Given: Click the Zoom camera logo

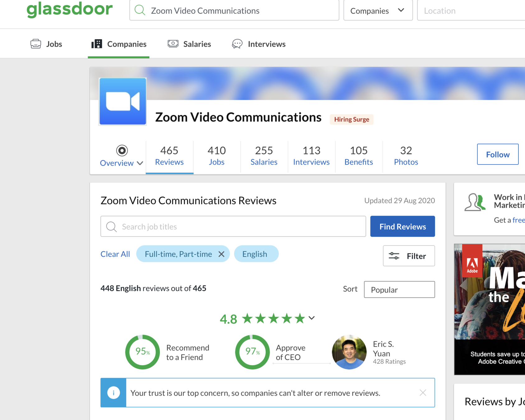Looking at the screenshot, I should (x=123, y=101).
